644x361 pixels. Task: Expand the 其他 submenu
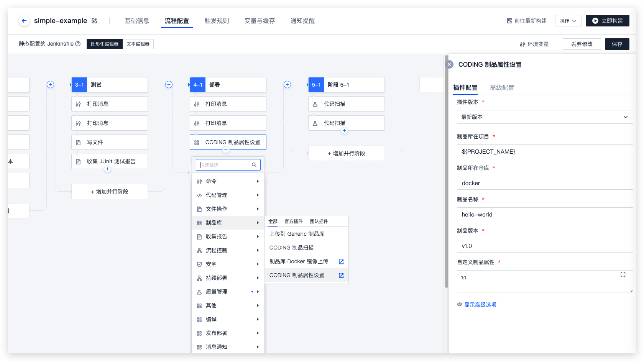pyautogui.click(x=228, y=305)
